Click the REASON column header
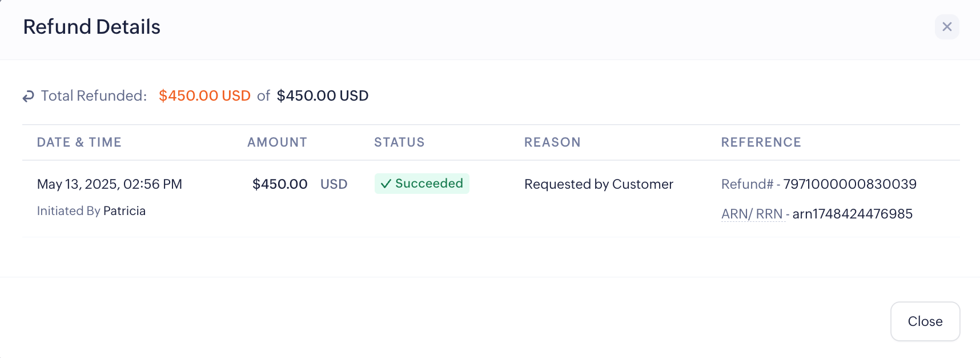Viewport: 980px width, 358px height. coord(552,142)
